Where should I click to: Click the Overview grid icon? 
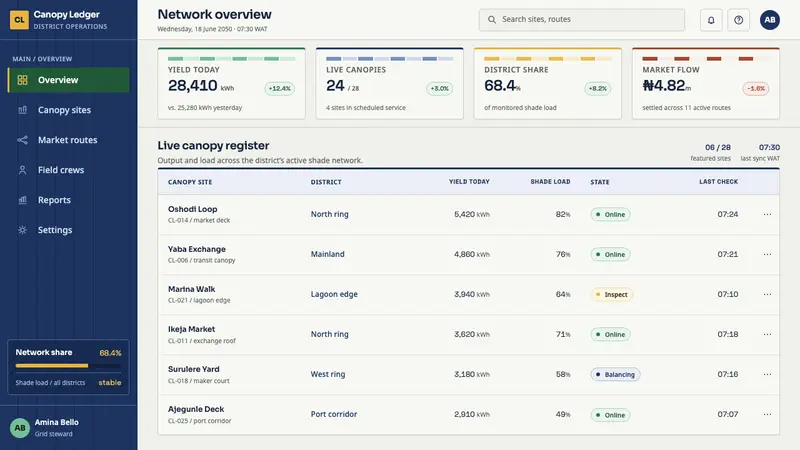coord(22,80)
